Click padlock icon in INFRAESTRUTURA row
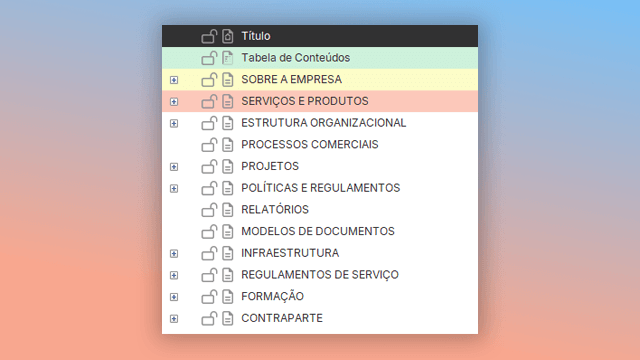The image size is (640, 360). click(209, 253)
